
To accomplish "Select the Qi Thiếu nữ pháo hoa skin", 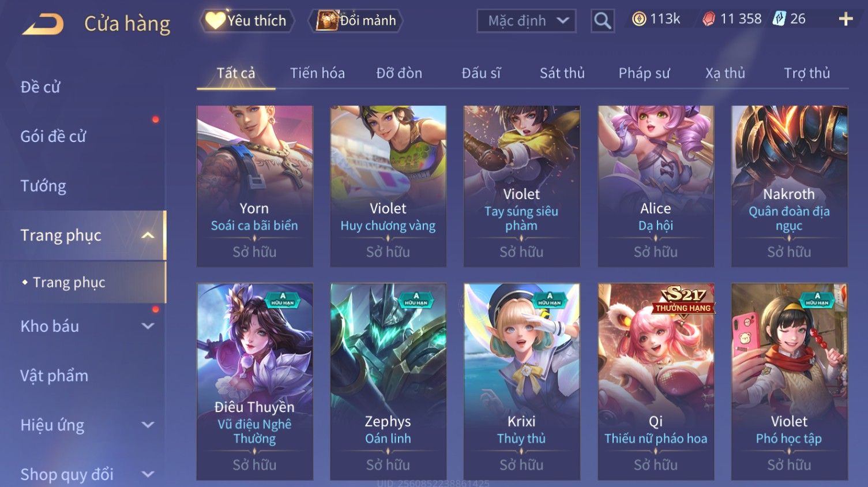I will (656, 381).
